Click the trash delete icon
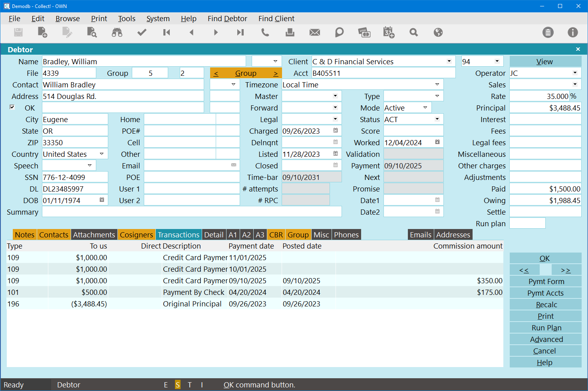Viewport: 588px width, 391px height. tap(548, 33)
